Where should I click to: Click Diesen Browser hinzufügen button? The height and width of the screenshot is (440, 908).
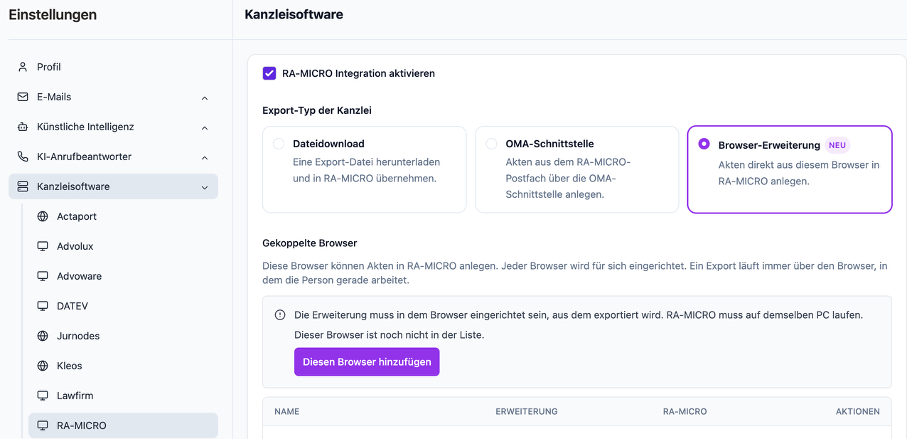[x=367, y=362]
